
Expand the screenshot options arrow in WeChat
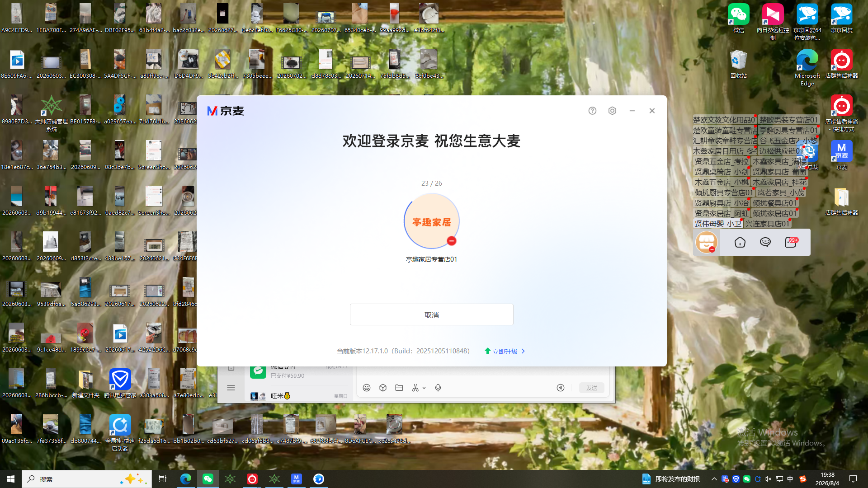tap(424, 388)
